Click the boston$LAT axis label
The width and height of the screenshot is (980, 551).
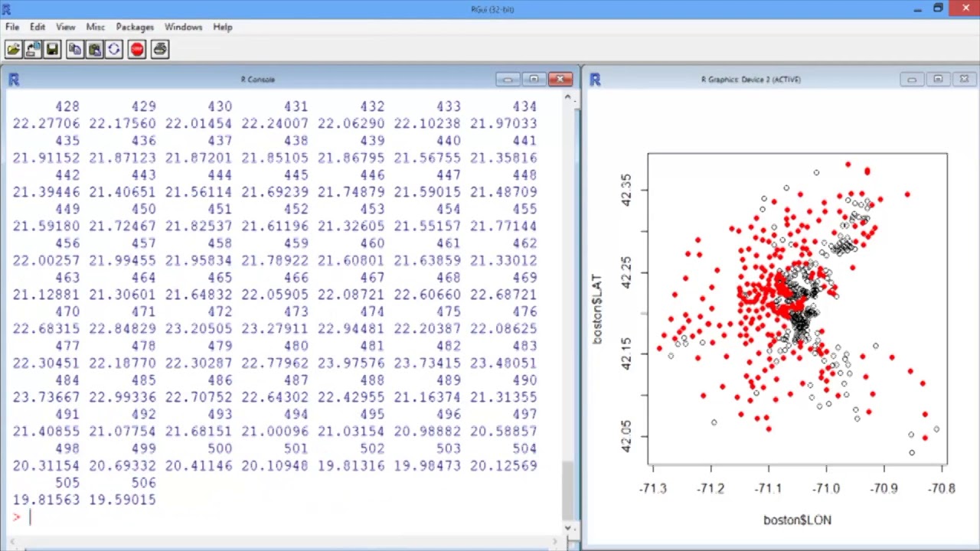tap(596, 309)
